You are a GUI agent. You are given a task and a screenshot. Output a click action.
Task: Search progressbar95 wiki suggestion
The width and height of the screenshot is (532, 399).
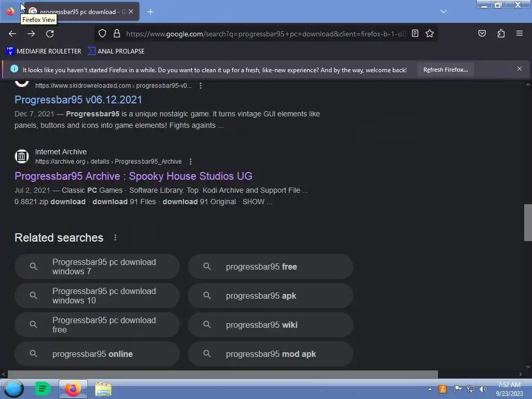(x=271, y=325)
